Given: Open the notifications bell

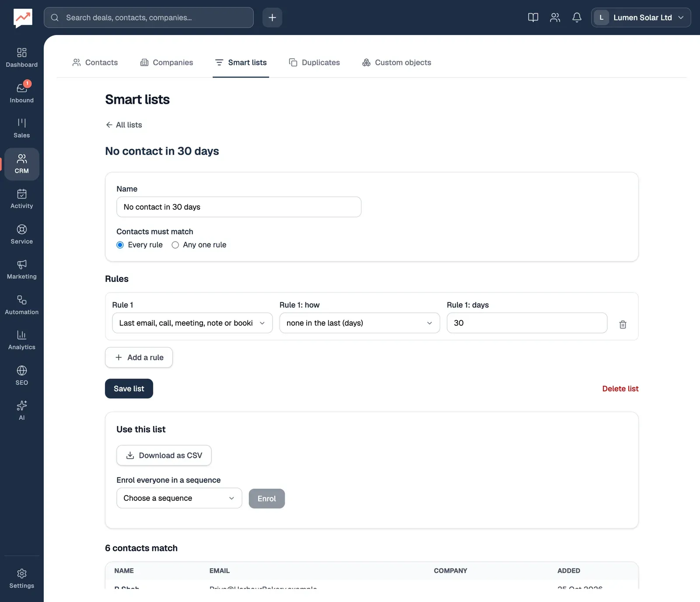Looking at the screenshot, I should (x=577, y=18).
